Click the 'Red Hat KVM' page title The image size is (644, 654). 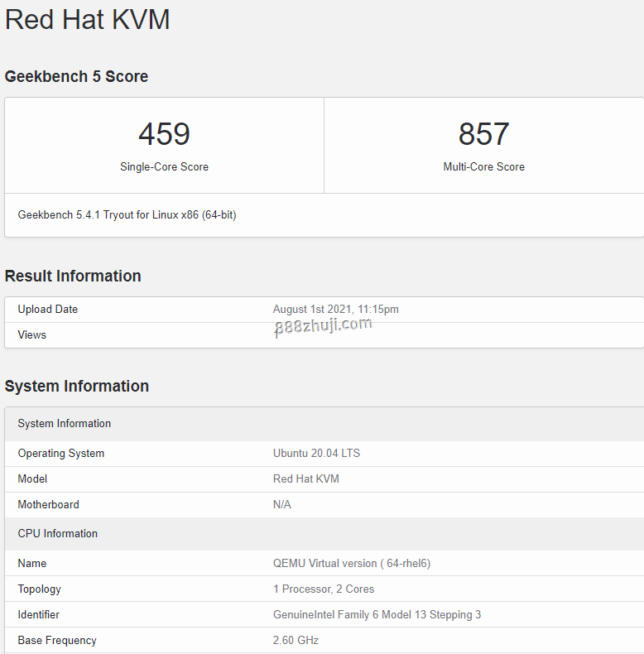coord(87,19)
